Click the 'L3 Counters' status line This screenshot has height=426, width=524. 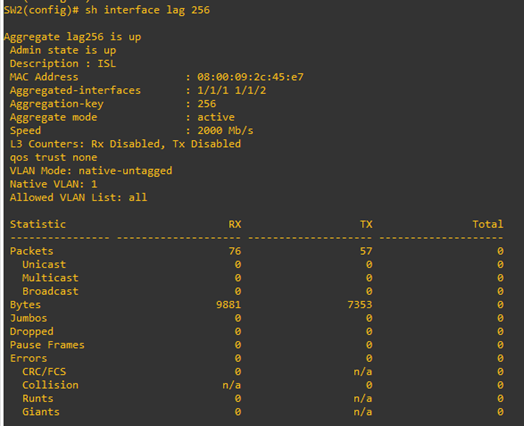click(x=125, y=144)
